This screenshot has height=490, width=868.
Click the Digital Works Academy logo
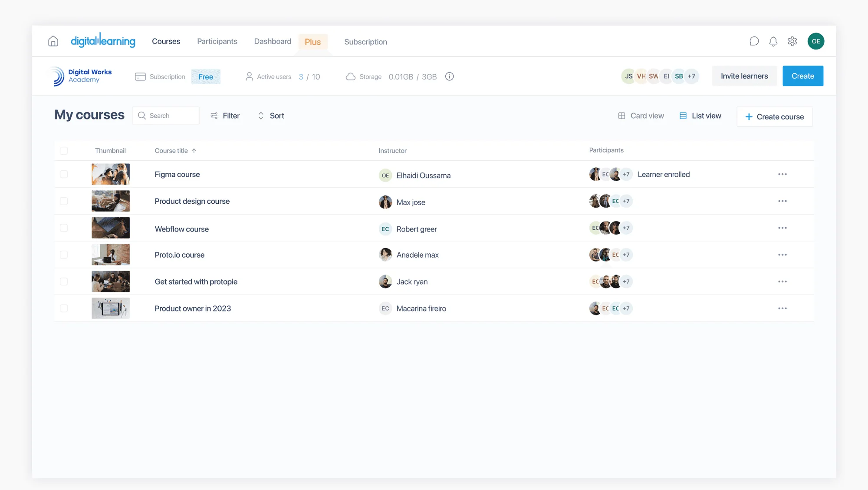pyautogui.click(x=81, y=76)
